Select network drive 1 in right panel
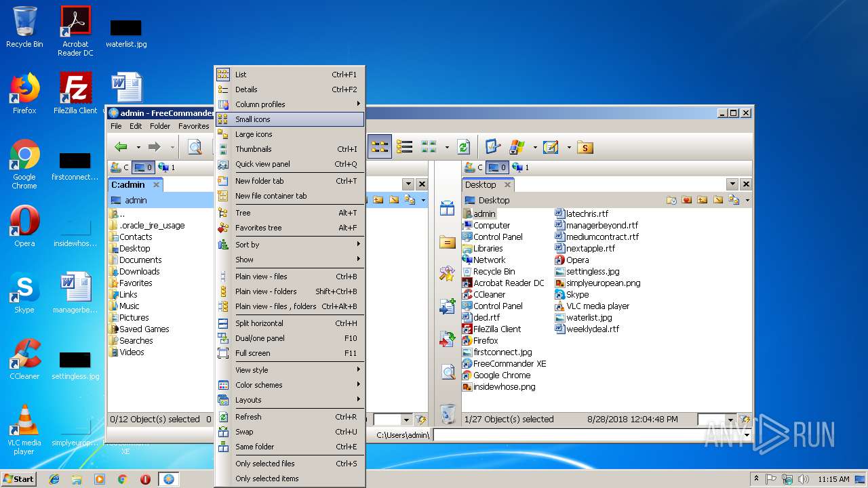This screenshot has width=868, height=488. (519, 167)
